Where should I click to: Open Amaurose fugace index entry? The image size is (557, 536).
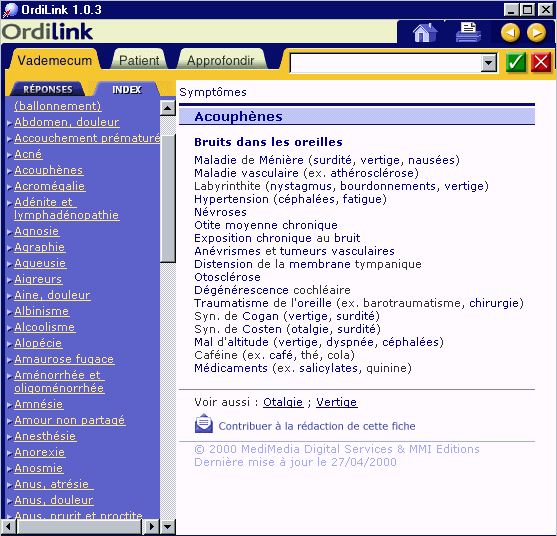64,359
